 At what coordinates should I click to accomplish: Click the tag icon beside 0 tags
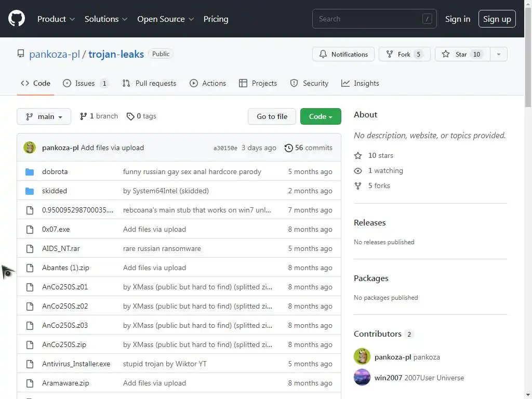point(130,117)
